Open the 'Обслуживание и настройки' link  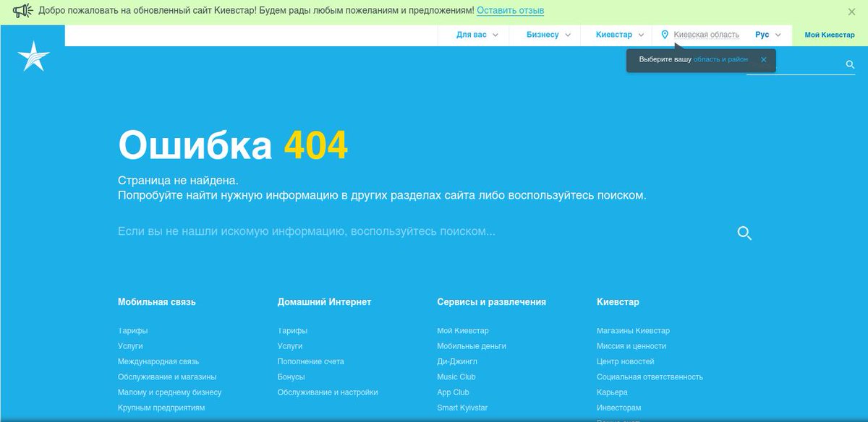click(x=328, y=392)
